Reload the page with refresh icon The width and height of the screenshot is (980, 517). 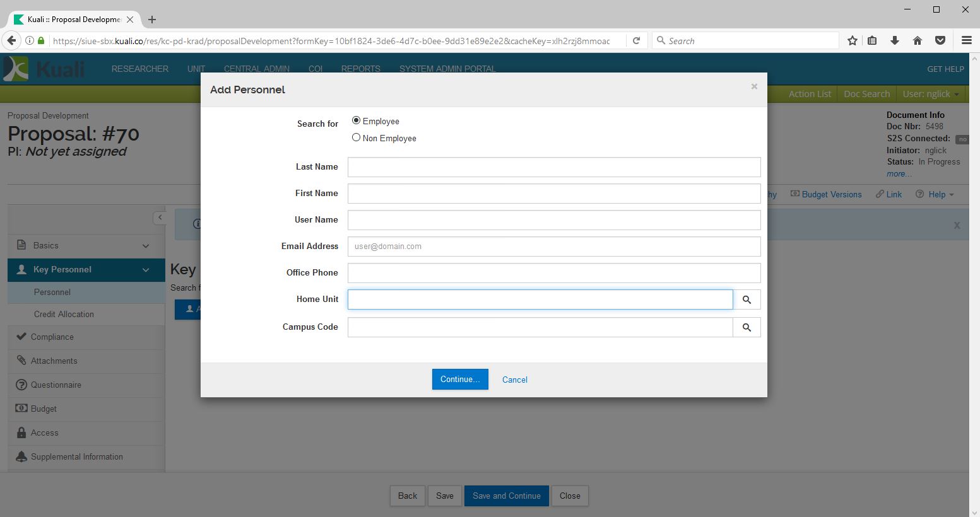click(x=637, y=40)
